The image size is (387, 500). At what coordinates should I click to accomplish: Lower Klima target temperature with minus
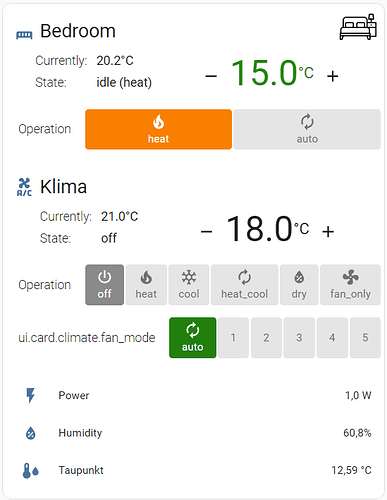pos(206,232)
